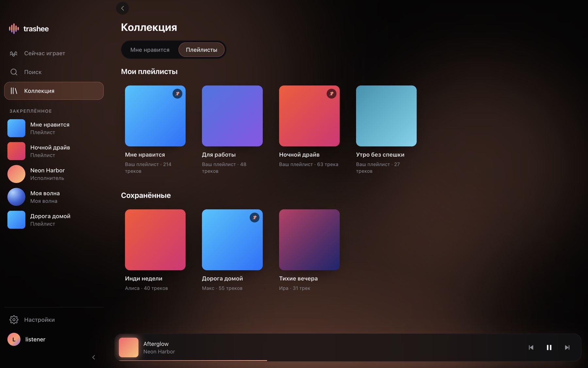Click the Сохранённые section heading
This screenshot has height=368, width=588.
(x=146, y=195)
